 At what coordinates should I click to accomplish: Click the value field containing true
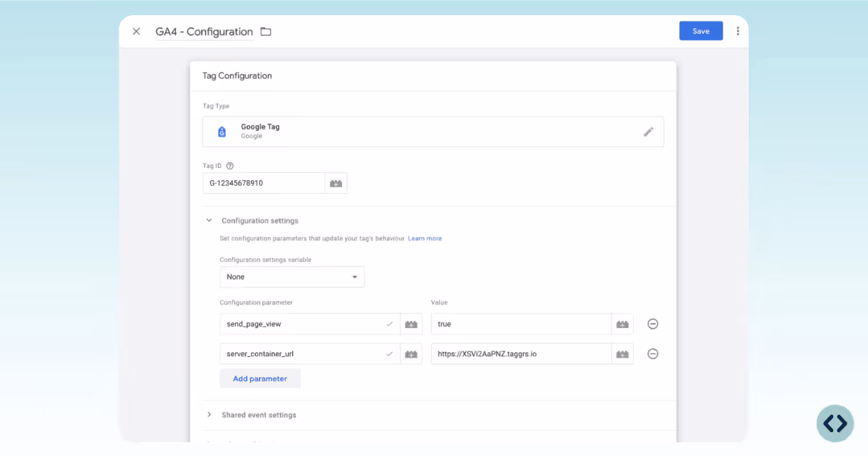(522, 324)
